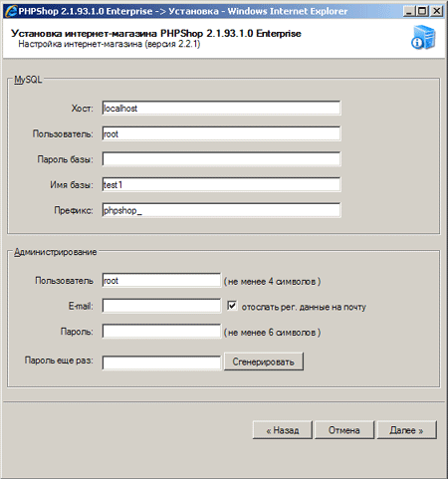
Task: Focus the E-mail input field
Action: [x=161, y=306]
